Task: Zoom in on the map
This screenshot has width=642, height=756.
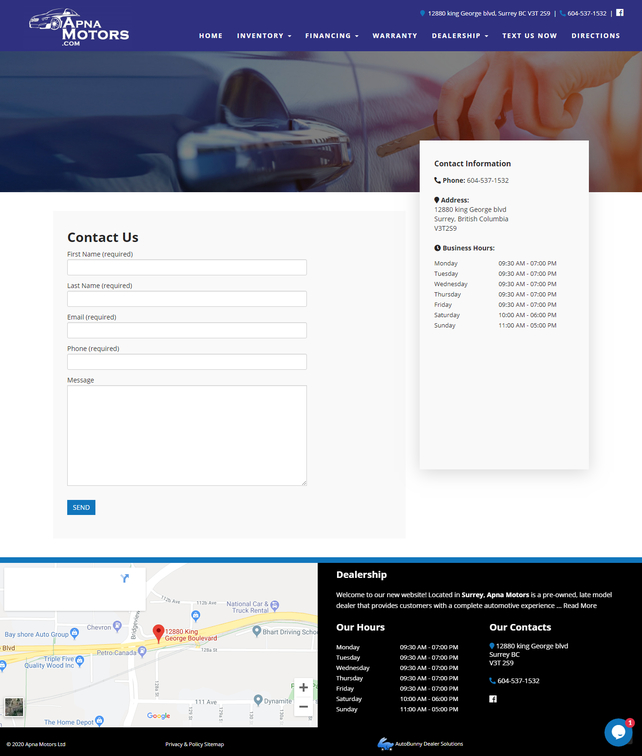Action: pyautogui.click(x=303, y=688)
